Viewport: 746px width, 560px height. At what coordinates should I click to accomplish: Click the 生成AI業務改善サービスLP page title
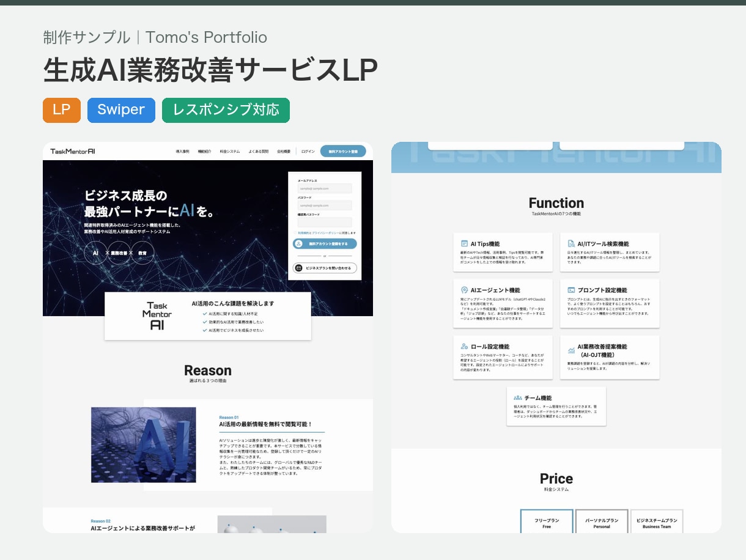point(210,71)
